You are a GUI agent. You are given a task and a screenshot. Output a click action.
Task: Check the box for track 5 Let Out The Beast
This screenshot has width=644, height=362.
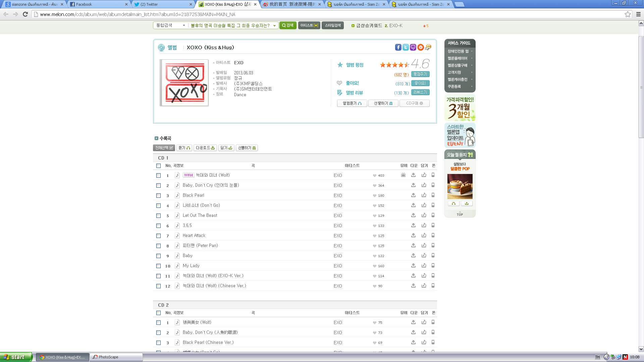tap(158, 216)
